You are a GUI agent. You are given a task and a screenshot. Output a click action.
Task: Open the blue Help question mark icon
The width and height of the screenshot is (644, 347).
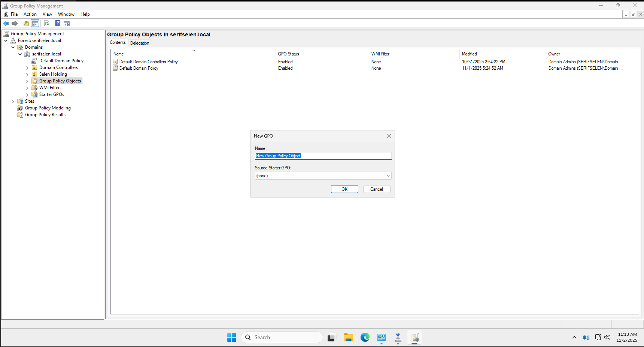(58, 24)
